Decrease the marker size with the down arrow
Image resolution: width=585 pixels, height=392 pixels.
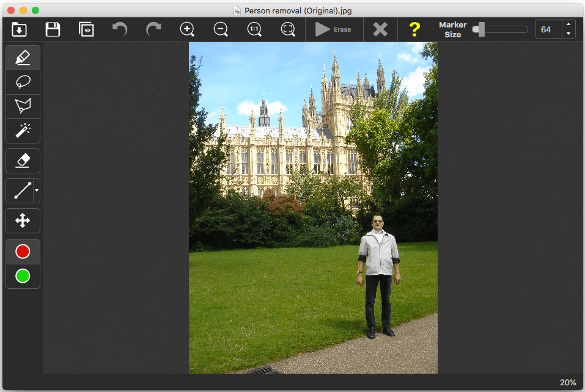click(568, 34)
